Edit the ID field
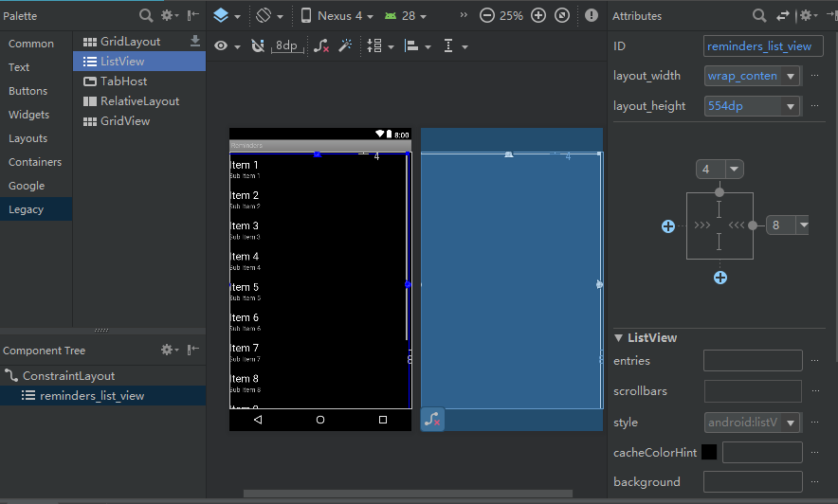Viewport: 838px width, 504px height. 763,46
